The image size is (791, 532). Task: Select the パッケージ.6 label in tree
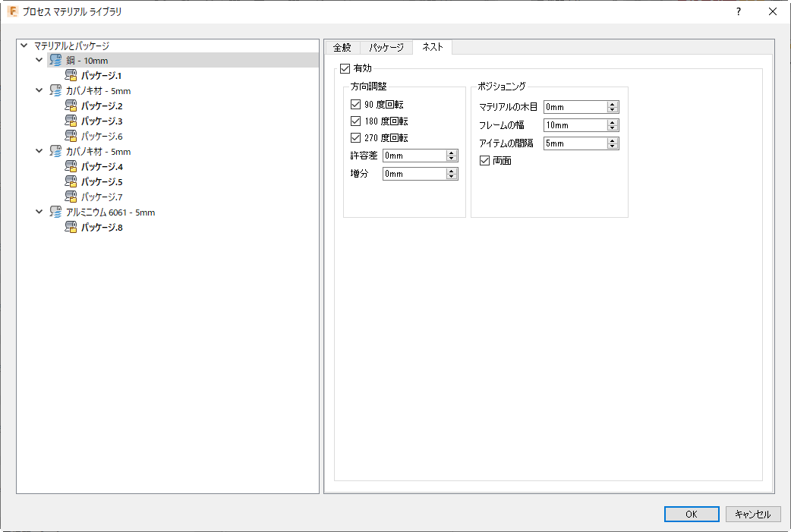tap(102, 136)
